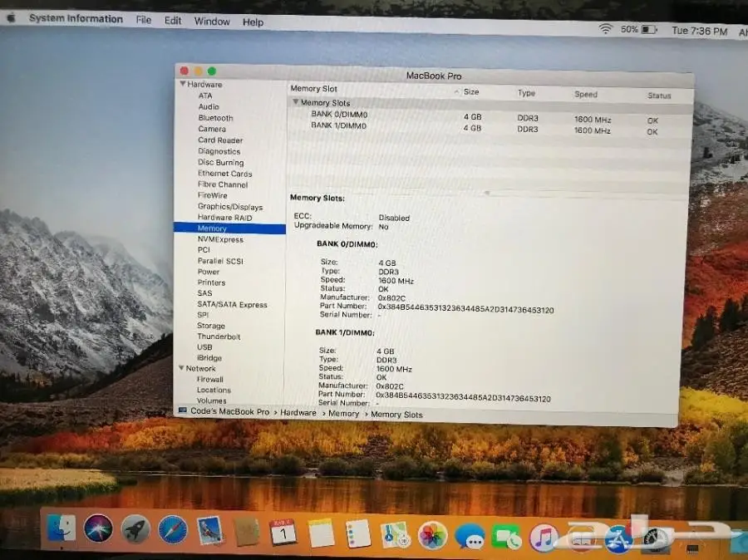
Task: Select Firewall under Network
Action: point(210,379)
